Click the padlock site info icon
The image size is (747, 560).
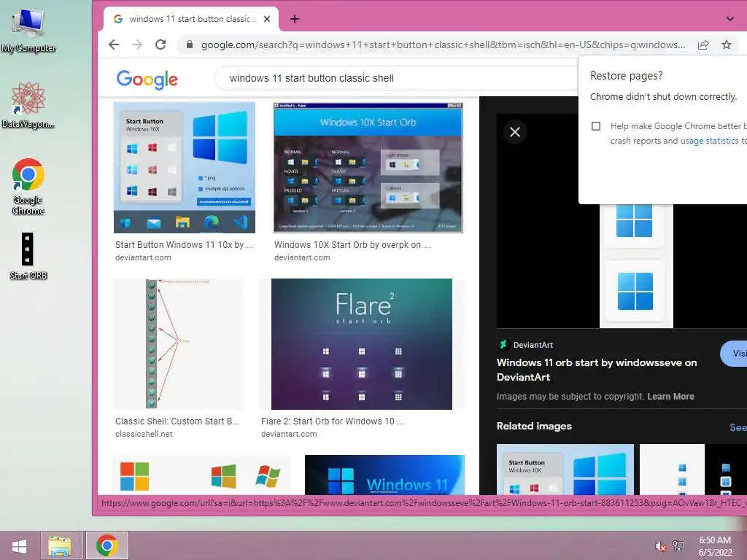[x=190, y=44]
